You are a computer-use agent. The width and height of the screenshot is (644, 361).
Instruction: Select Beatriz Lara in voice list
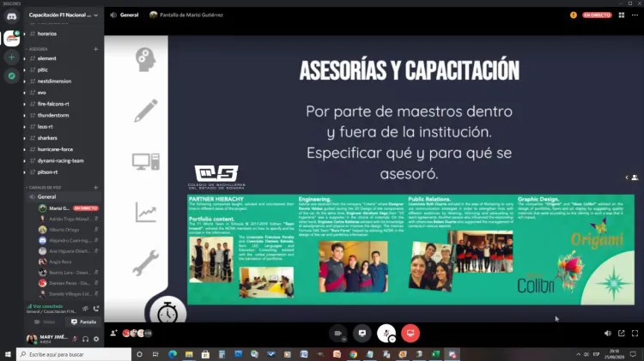pos(69,273)
